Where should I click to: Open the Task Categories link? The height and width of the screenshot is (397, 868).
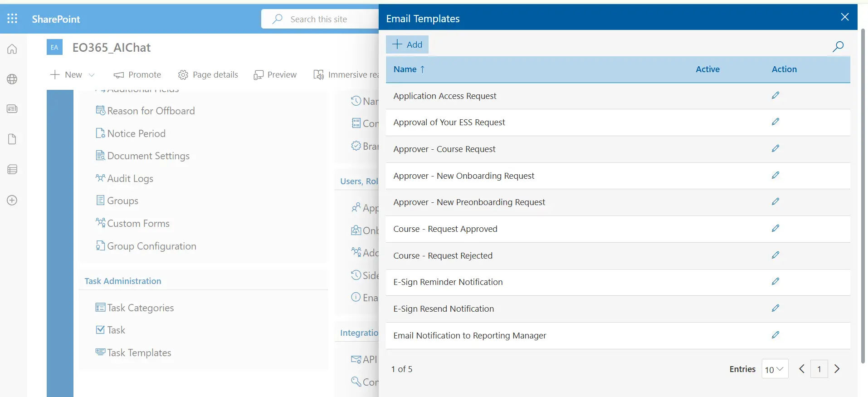135,308
